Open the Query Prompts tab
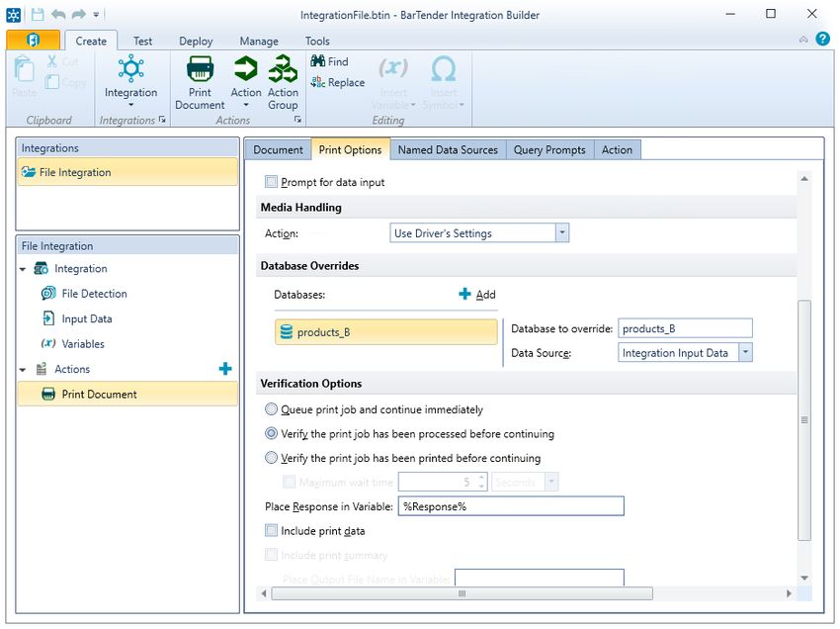The image size is (840, 629). point(549,149)
